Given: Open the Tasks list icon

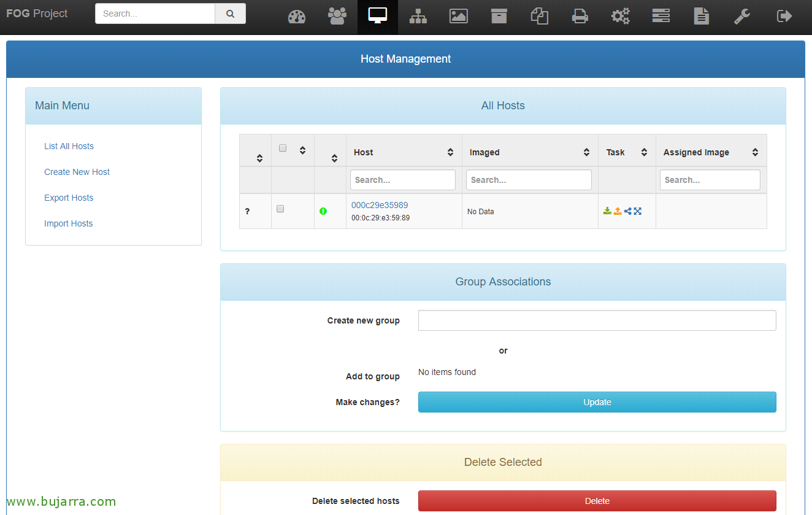Looking at the screenshot, I should pos(661,17).
